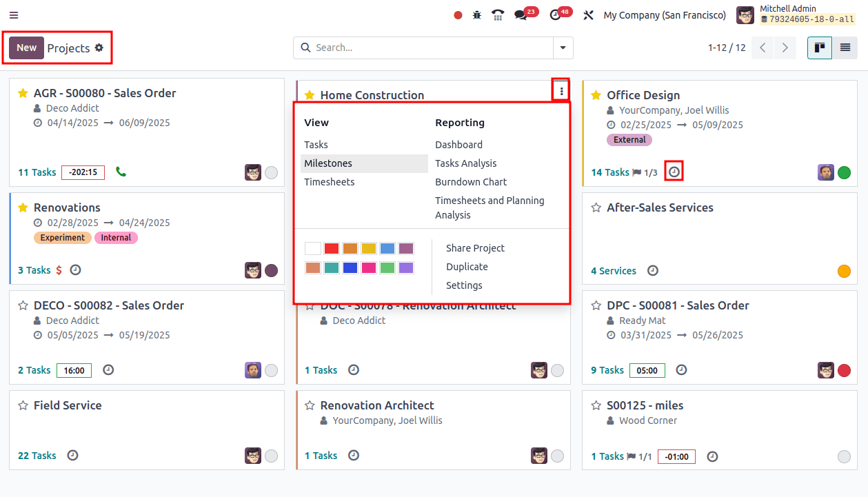
Task: Open Mitchell Admin user avatar menu
Action: (x=745, y=15)
